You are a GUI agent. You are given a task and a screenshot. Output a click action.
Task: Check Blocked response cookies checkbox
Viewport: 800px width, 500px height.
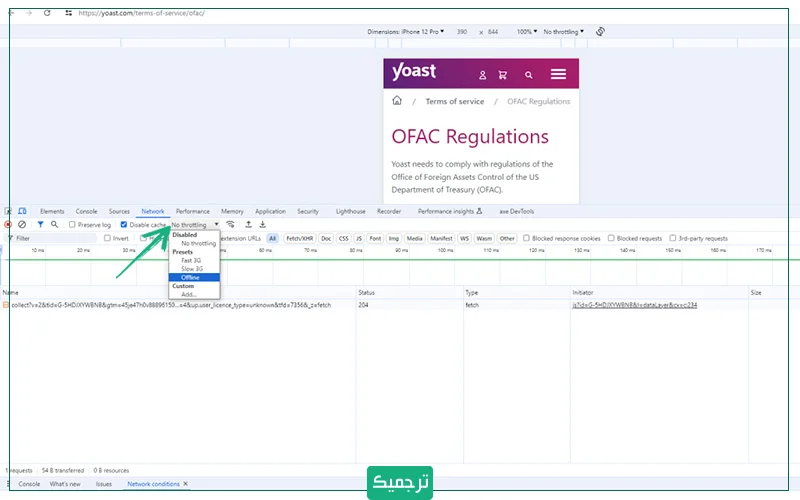point(526,238)
